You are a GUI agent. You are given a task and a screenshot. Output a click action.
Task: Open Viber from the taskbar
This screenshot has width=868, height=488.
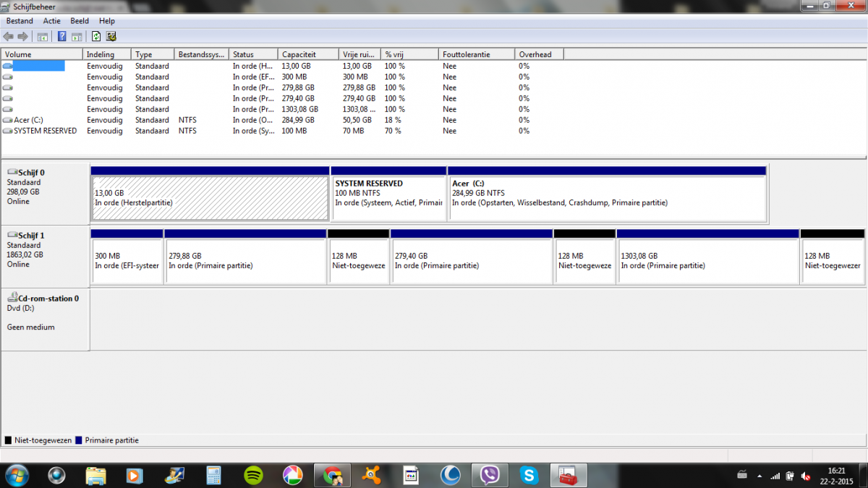coord(490,475)
